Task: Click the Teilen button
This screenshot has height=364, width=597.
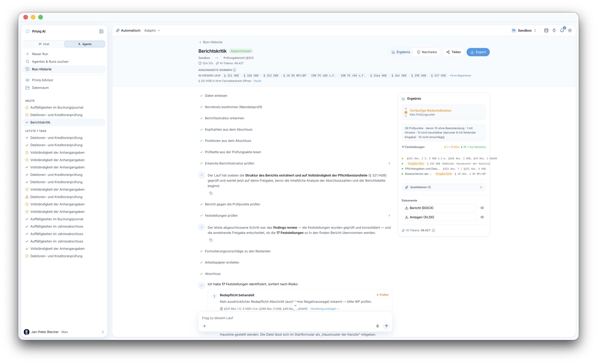Action: (x=453, y=52)
